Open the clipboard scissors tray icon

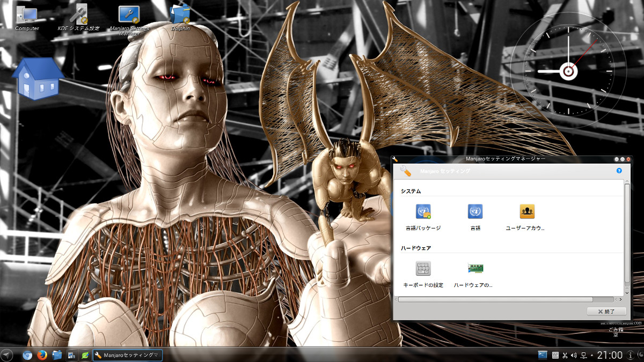565,355
